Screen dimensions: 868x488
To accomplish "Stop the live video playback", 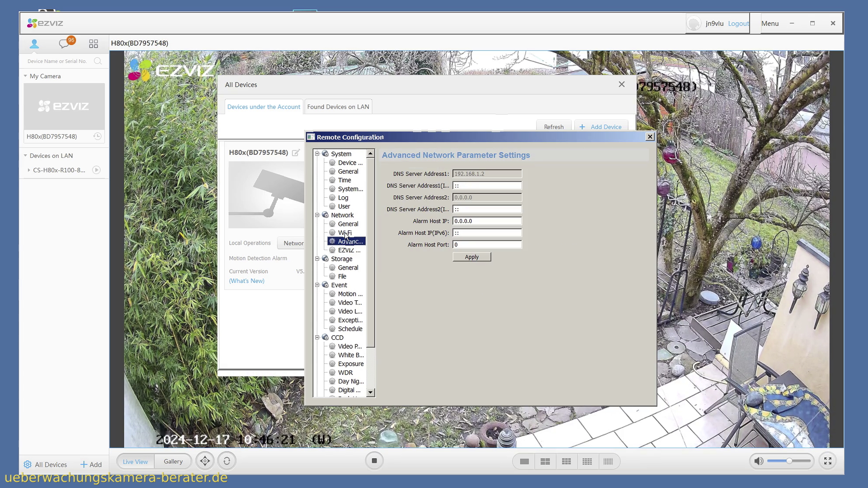I will [374, 461].
